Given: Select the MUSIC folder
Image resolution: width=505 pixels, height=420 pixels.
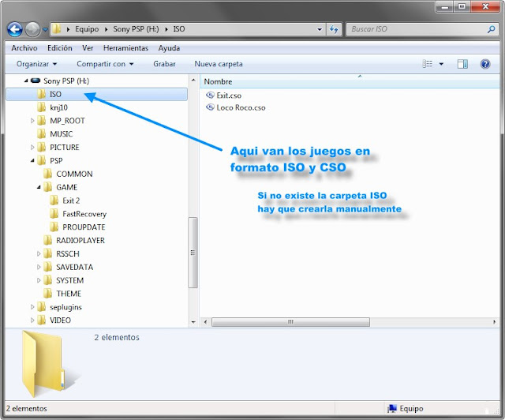Looking at the screenshot, I should [x=62, y=133].
